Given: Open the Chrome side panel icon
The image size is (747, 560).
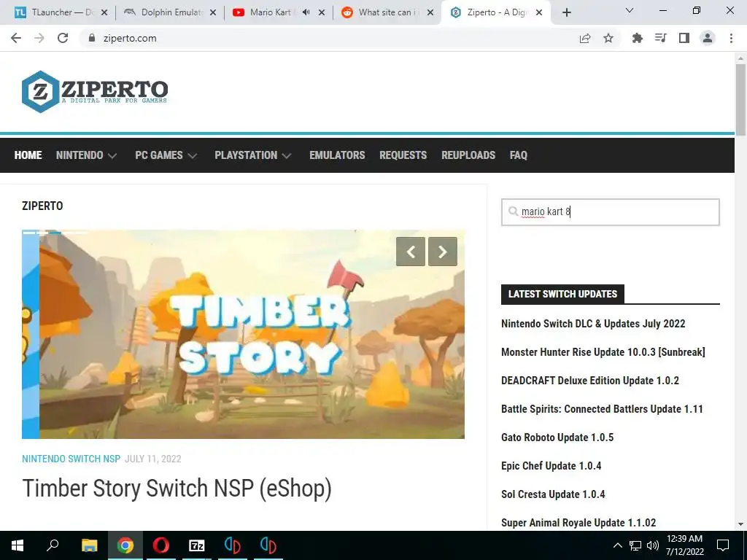Looking at the screenshot, I should (684, 38).
